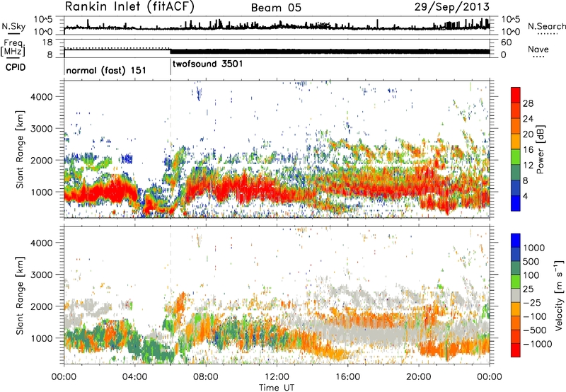Screen dimensions: 566x392
Task: Click the "12" label on Power color bar
Action: click(x=528, y=166)
